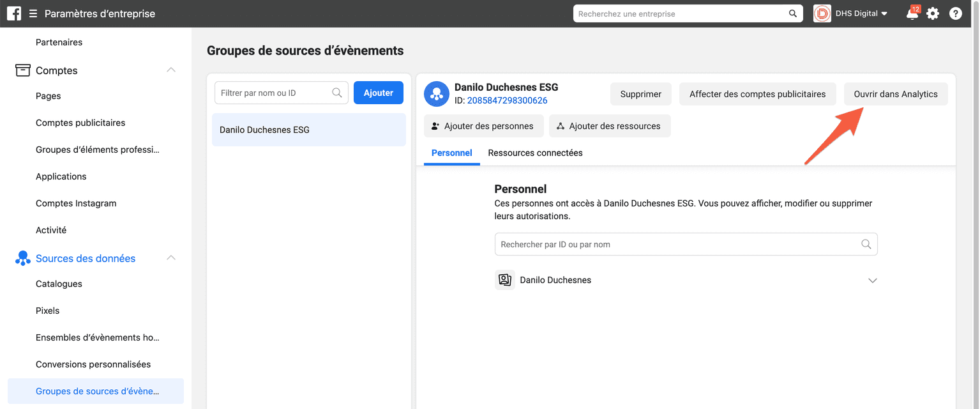Focus Rechercher par ID ou par nom

tap(686, 244)
